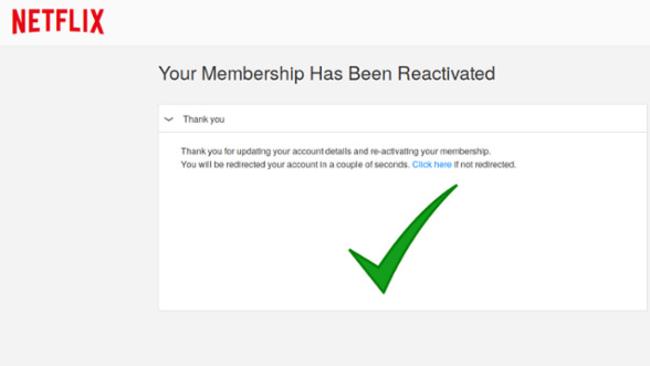This screenshot has width=650, height=366.
Task: Click the grey area below the white panel
Action: (402, 338)
